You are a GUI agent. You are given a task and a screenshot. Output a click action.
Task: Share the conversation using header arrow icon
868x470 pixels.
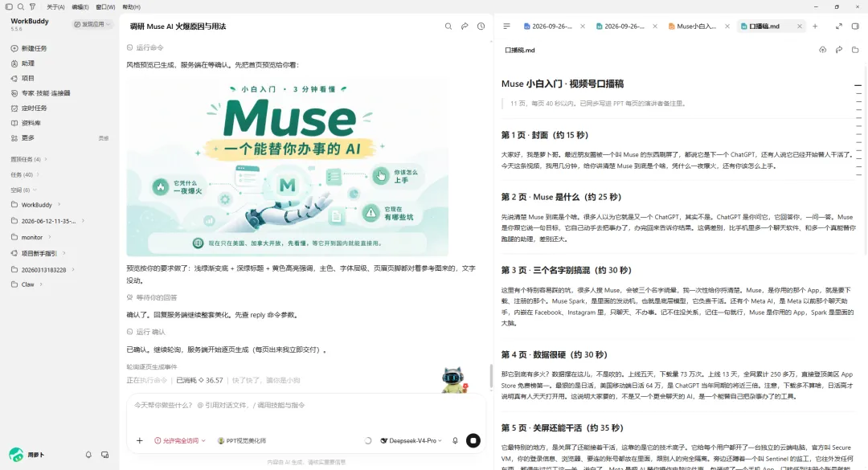point(465,26)
